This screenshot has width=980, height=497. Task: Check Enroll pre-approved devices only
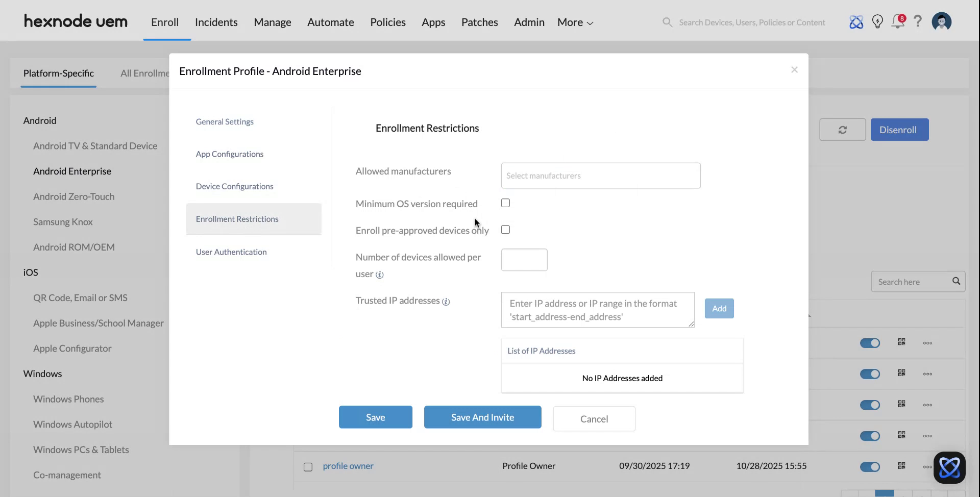click(505, 230)
